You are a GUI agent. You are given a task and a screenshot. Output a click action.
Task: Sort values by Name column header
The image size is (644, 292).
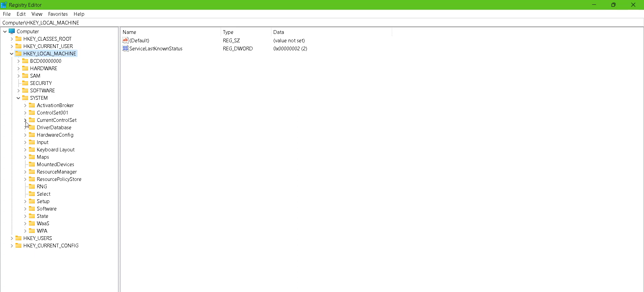171,32
